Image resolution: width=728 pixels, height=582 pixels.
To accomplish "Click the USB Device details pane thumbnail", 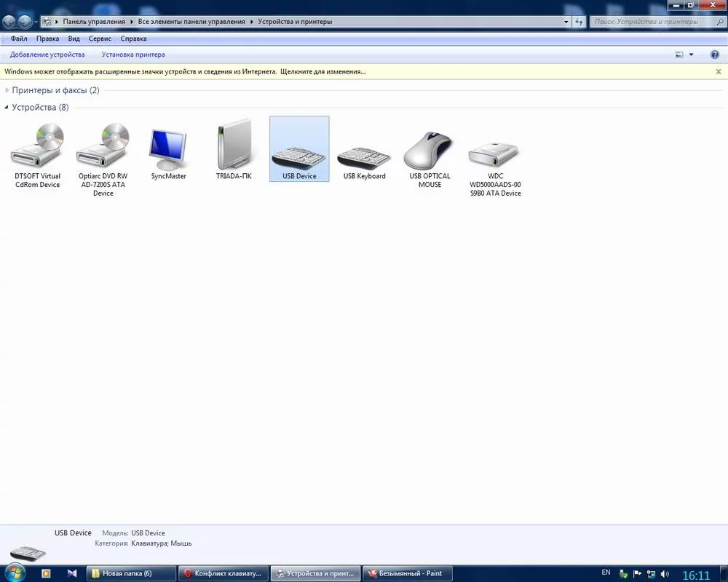I will tap(28, 553).
